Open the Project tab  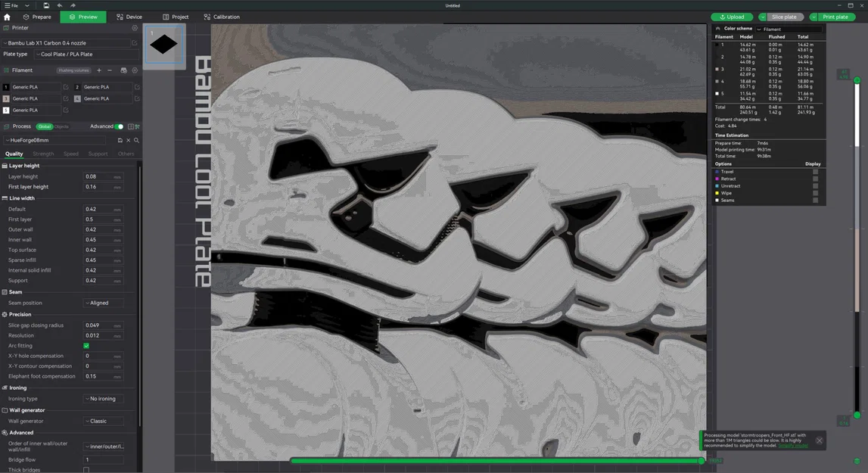tap(176, 17)
